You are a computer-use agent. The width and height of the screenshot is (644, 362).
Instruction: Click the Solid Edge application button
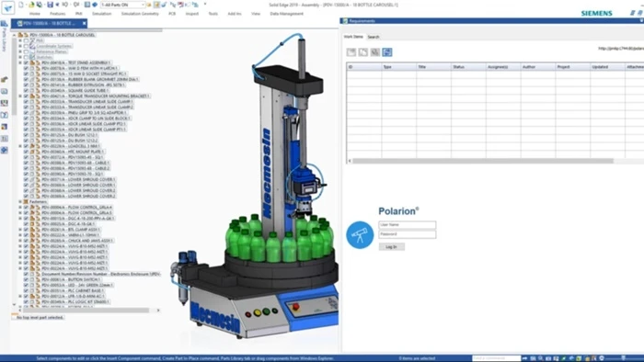click(x=7, y=8)
